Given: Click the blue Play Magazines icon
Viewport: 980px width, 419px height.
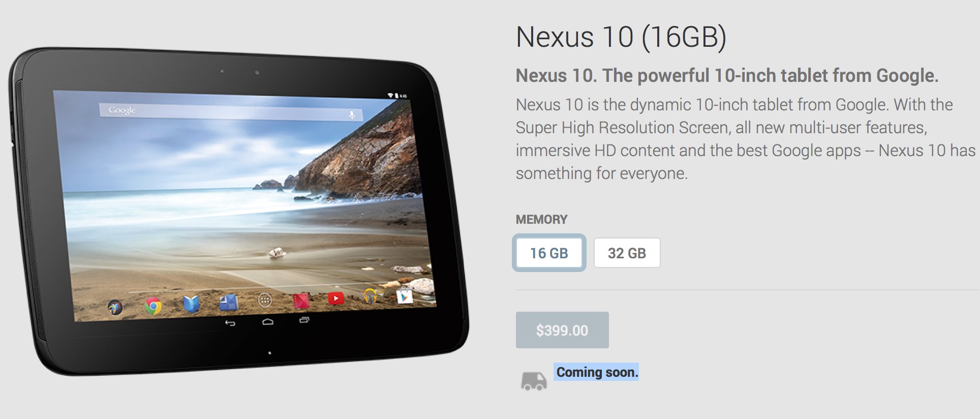Looking at the screenshot, I should click(x=228, y=303).
